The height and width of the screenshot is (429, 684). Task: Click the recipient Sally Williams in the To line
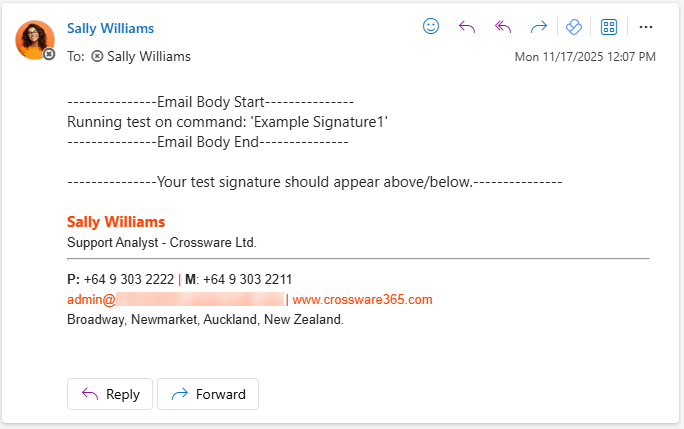click(148, 57)
